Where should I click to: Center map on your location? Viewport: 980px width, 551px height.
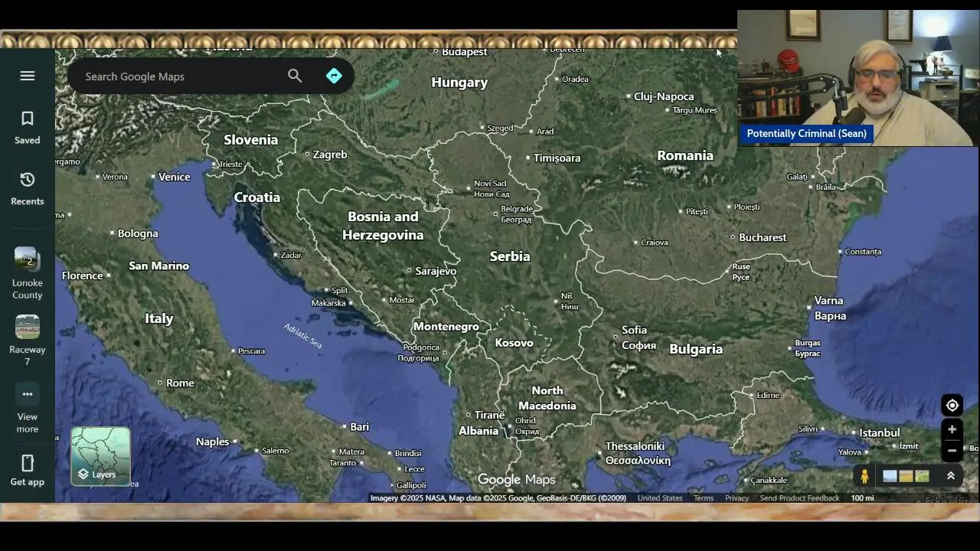[952, 406]
